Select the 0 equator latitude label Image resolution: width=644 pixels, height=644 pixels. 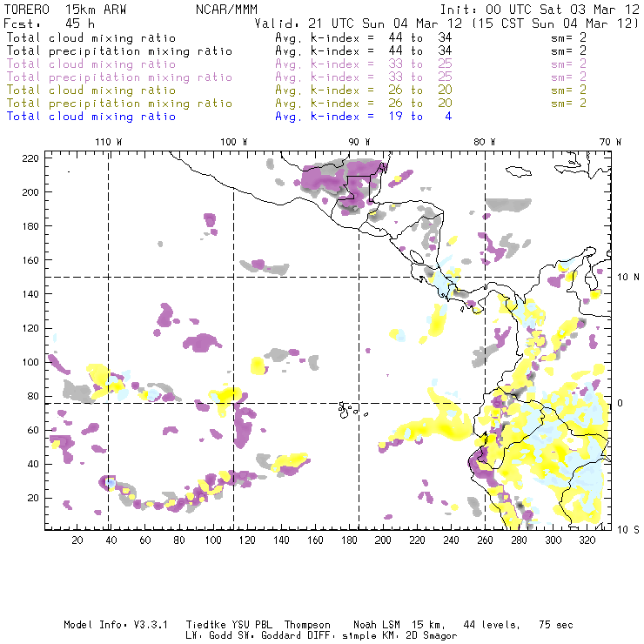(621, 403)
